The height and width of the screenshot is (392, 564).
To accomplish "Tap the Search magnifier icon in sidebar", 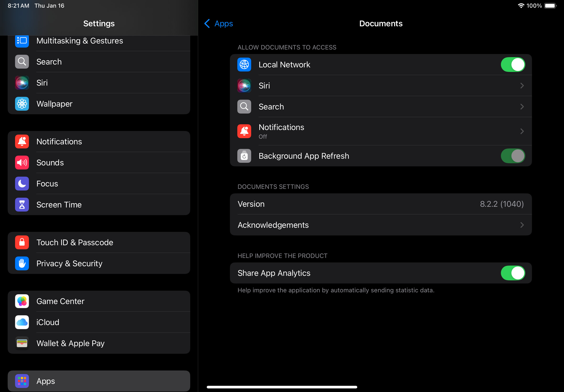I will 22,62.
